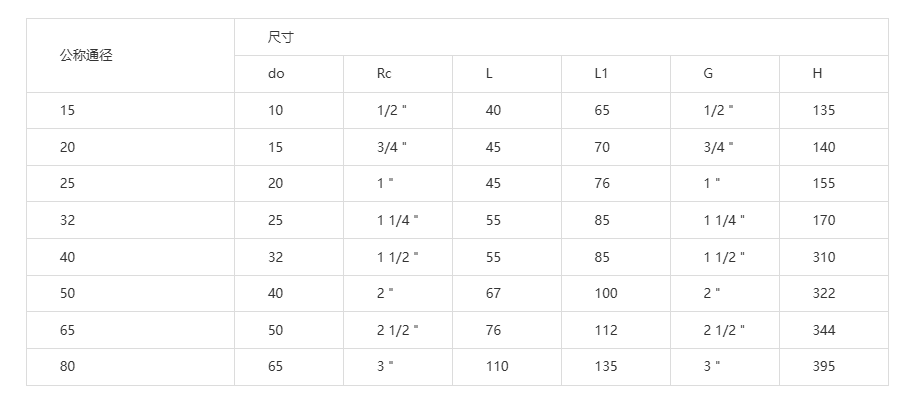Select the L1 column header

click(x=616, y=74)
